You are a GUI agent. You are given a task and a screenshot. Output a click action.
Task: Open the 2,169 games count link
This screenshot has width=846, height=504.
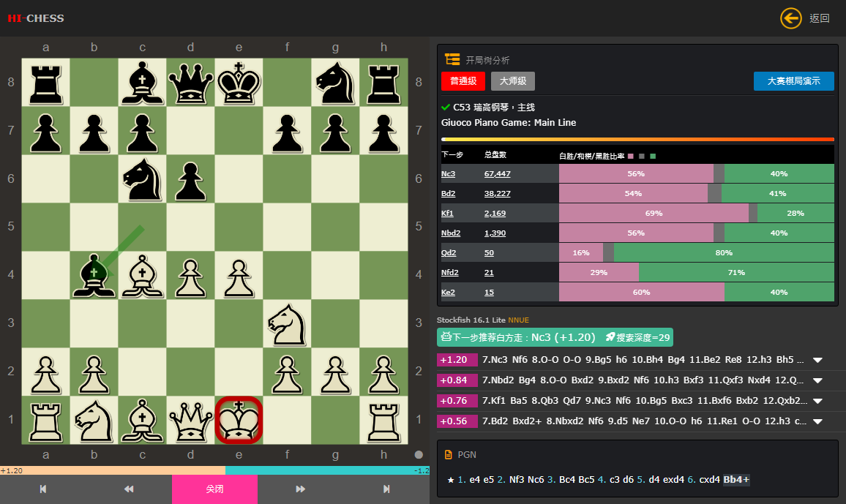495,213
